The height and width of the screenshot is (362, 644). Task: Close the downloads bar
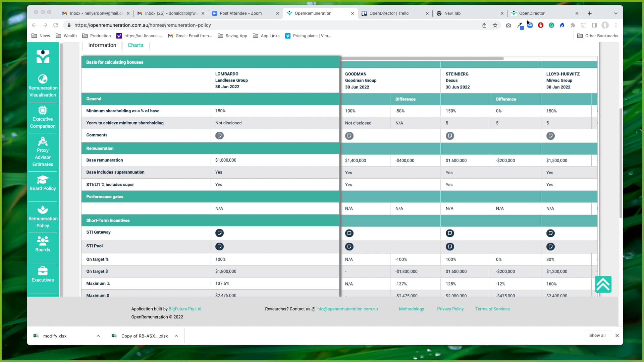point(617,336)
